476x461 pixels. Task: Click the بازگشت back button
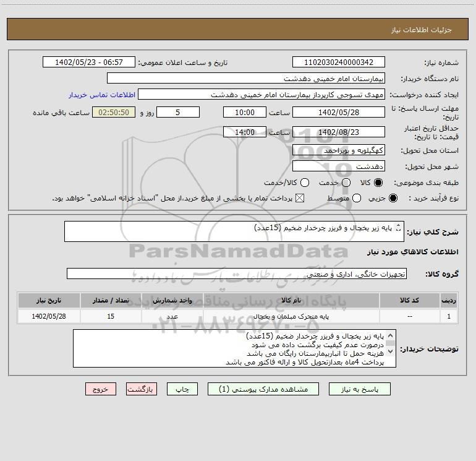142,389
